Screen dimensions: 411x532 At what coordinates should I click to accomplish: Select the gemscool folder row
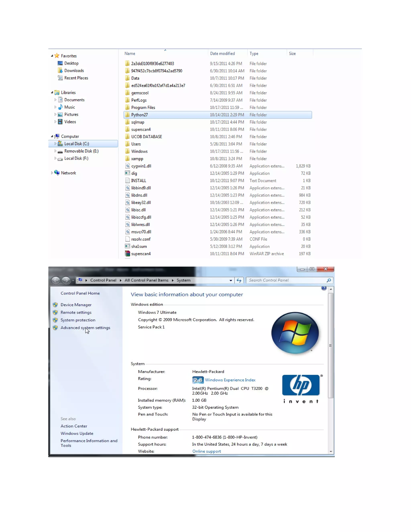[218, 93]
